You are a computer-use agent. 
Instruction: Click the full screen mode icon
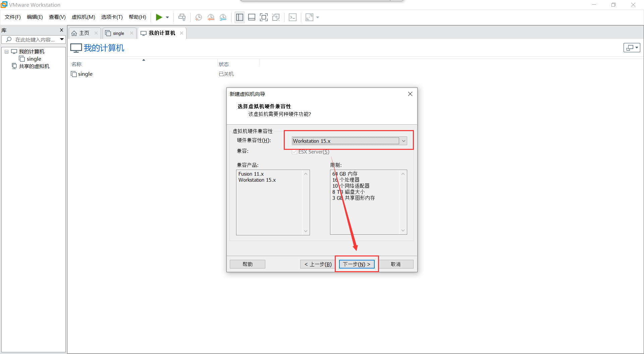[264, 17]
